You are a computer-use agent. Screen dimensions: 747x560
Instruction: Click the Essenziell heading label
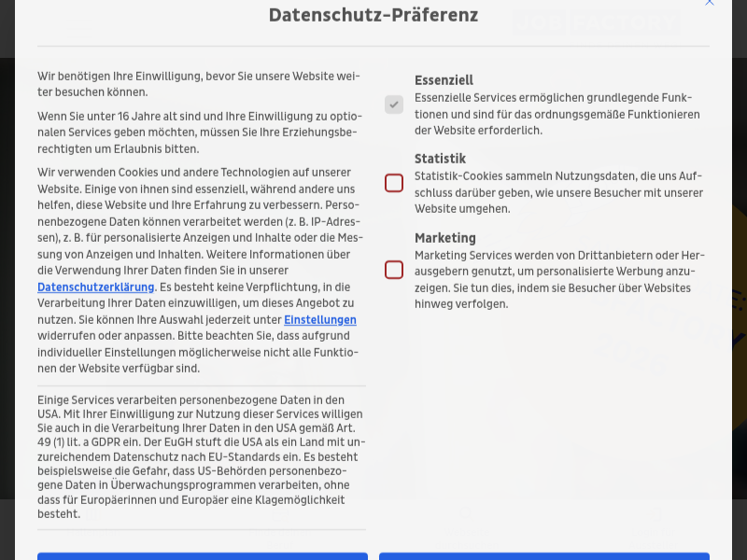(x=444, y=80)
